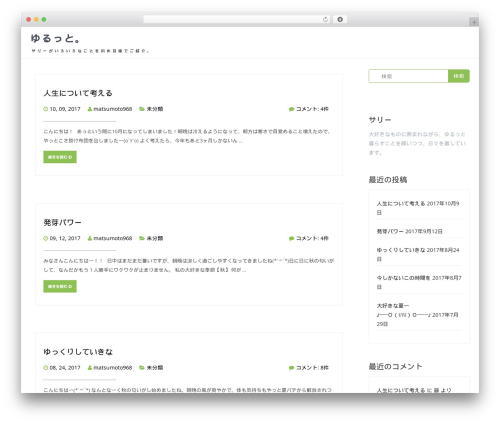Open the site title ゆるっと。

pyautogui.click(x=56, y=39)
